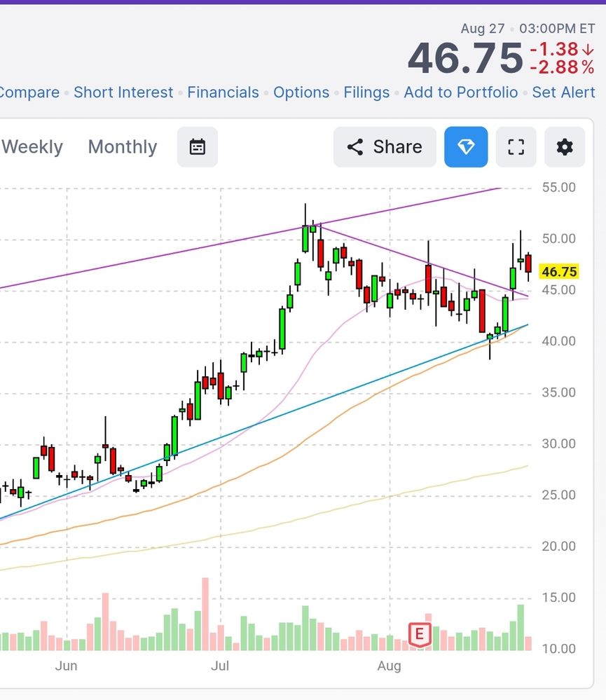This screenshot has width=606, height=700.
Task: Open the Options link
Action: click(x=301, y=92)
